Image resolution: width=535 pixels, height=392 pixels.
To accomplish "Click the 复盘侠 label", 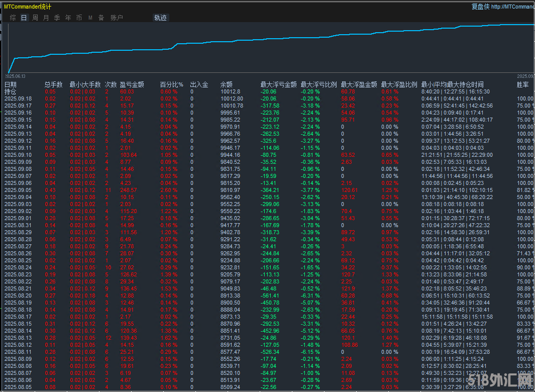I will pyautogui.click(x=480, y=7).
